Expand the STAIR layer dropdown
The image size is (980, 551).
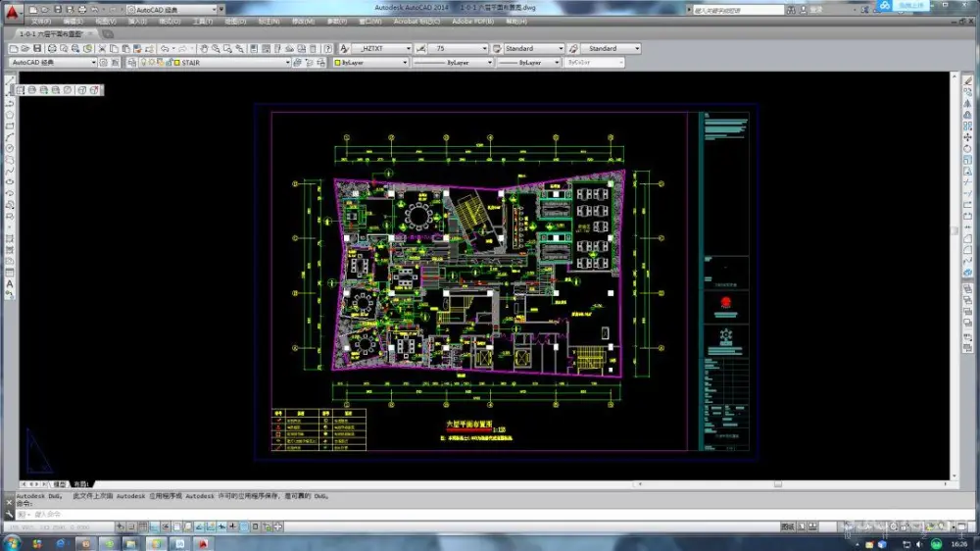click(x=288, y=63)
